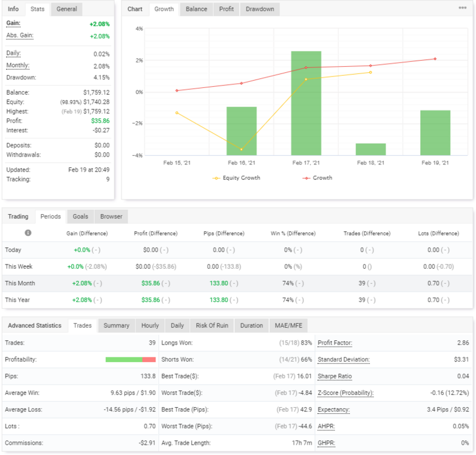Image resolution: width=476 pixels, height=455 pixels.
Task: Click the Longs Won value (15/18) 83%
Action: coord(295,343)
